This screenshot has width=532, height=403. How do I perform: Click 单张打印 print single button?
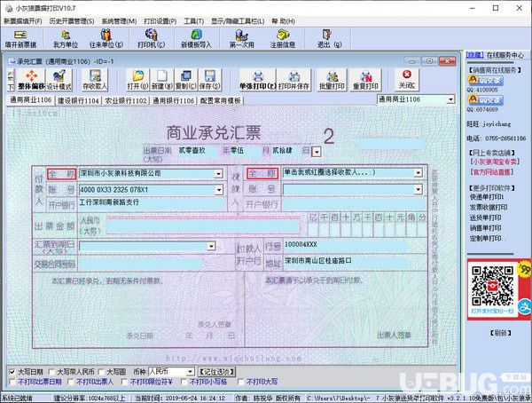click(258, 80)
